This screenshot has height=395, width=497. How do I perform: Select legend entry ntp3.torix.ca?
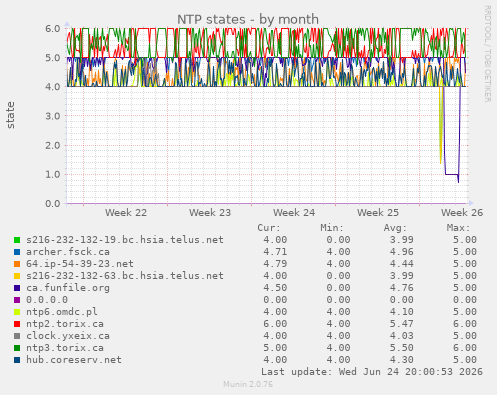(65, 348)
